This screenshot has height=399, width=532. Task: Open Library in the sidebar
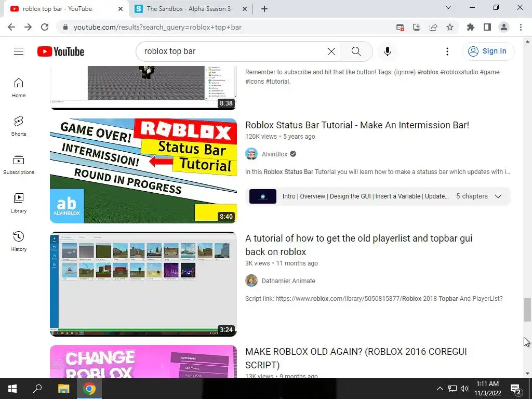[x=19, y=203]
